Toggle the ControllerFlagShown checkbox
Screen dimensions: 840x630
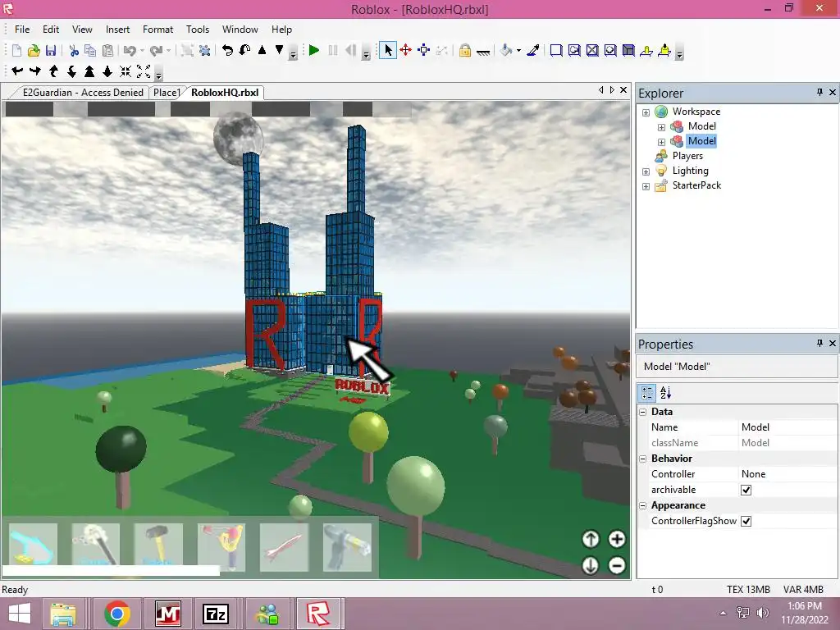746,521
